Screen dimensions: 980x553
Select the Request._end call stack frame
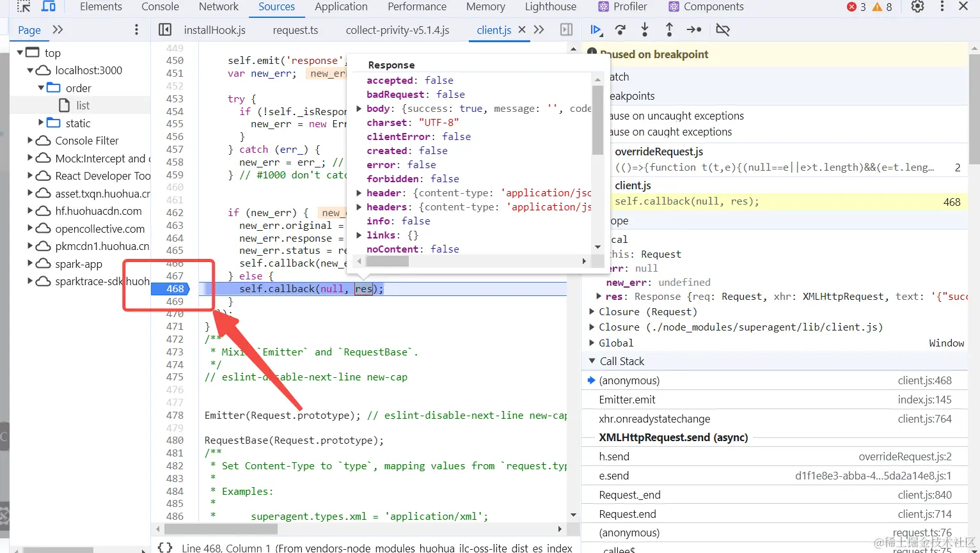tap(775, 495)
